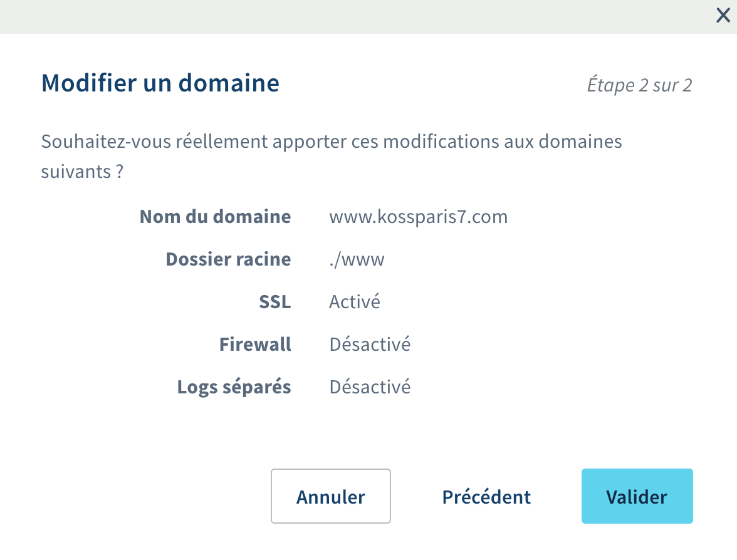
Task: Close the dialog with the X icon
Action: [723, 16]
